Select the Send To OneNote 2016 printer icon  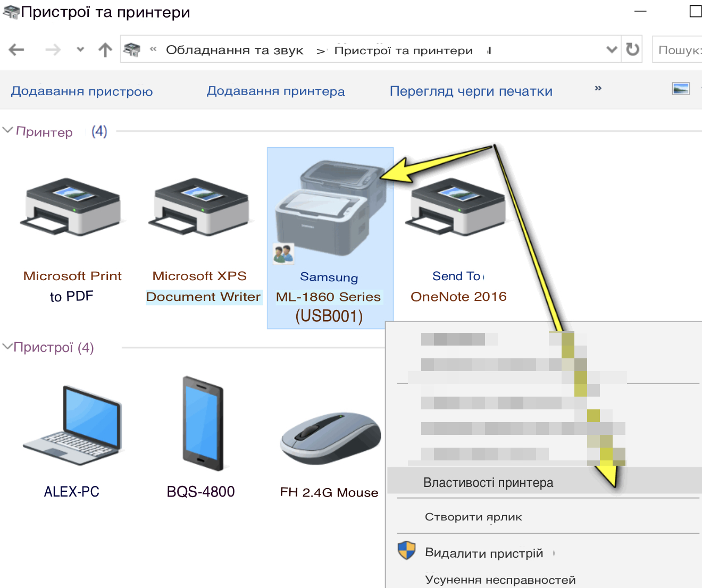[457, 208]
